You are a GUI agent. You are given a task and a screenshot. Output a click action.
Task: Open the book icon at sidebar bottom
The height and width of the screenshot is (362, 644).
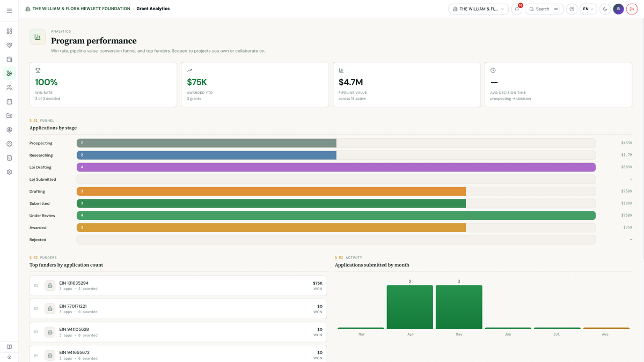tap(9, 347)
